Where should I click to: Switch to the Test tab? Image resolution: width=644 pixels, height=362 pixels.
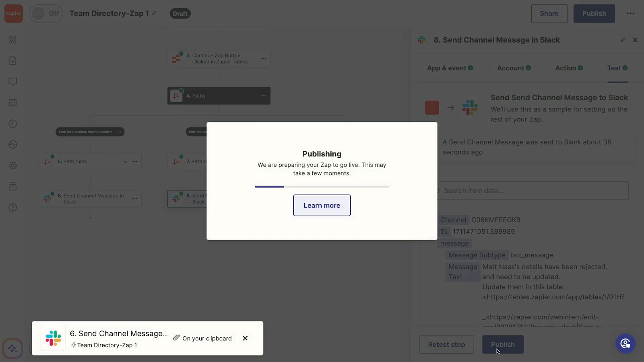tap(617, 68)
